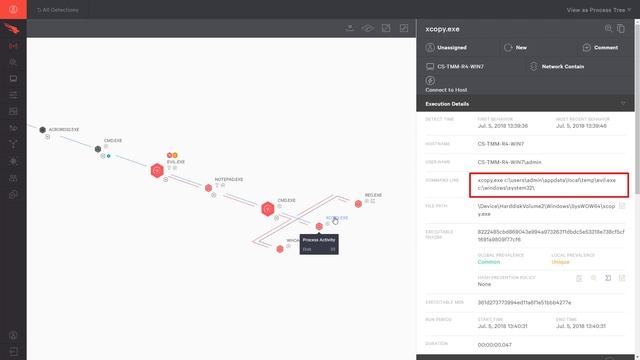Collapse children under EVIL.EXE node

click(166, 179)
